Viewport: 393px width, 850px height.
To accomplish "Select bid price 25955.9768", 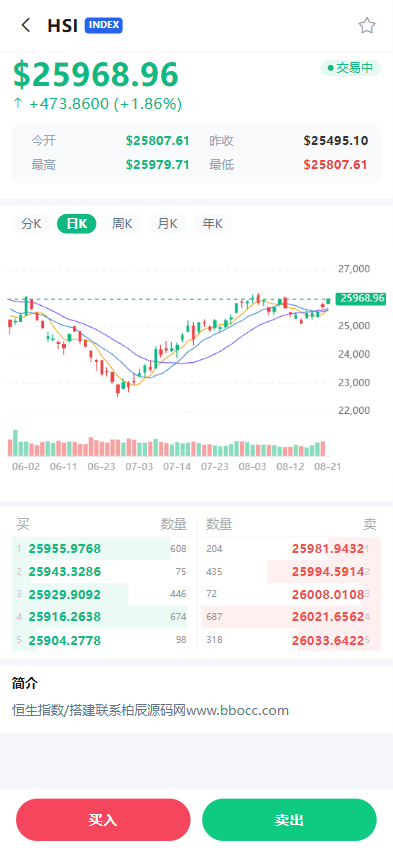I will 65,549.
